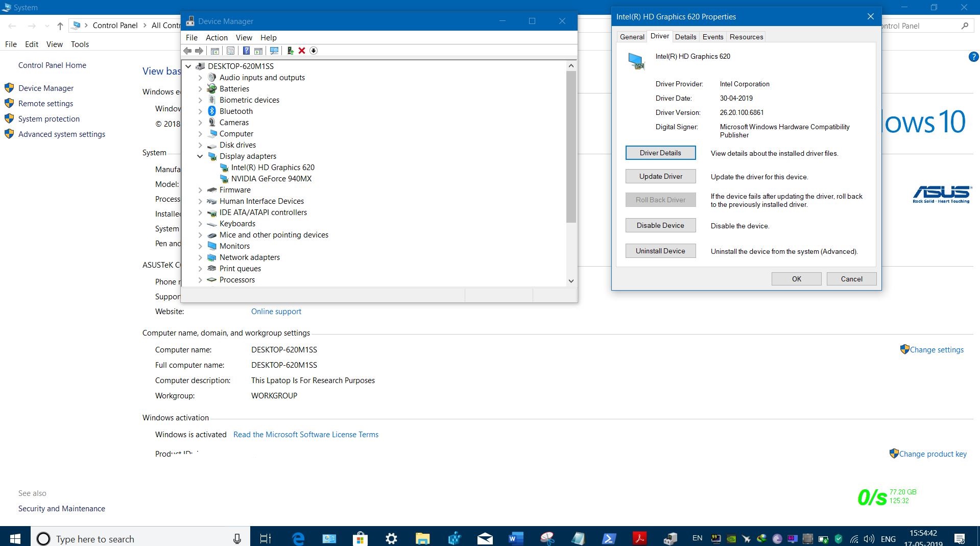Click Scan for hardware changes toolbar icon

tap(274, 51)
